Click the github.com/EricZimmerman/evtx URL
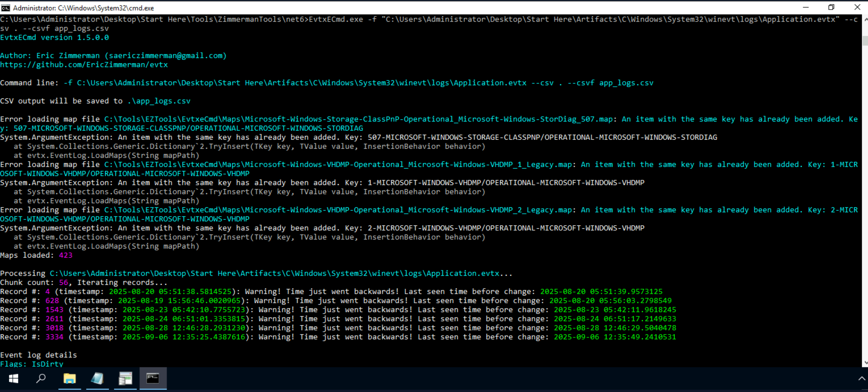Viewport: 868px width, 392px height. pos(84,64)
